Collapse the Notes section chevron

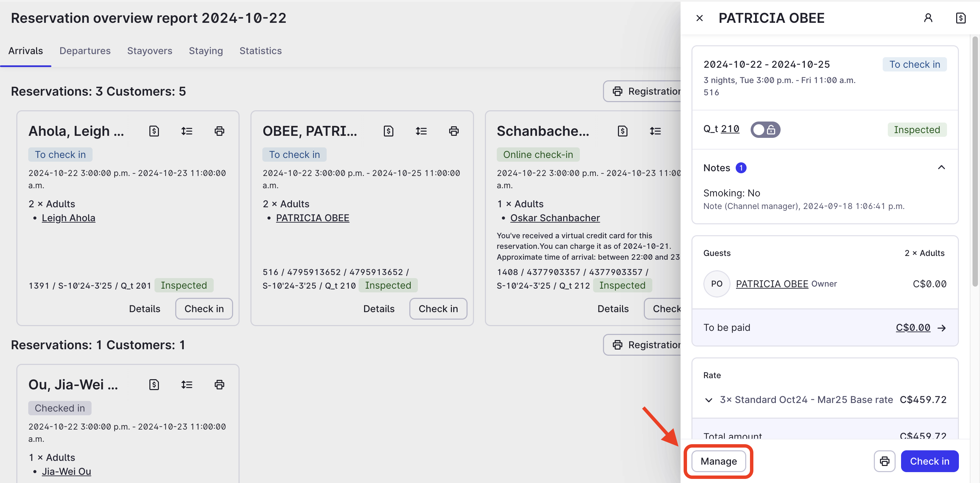(941, 167)
